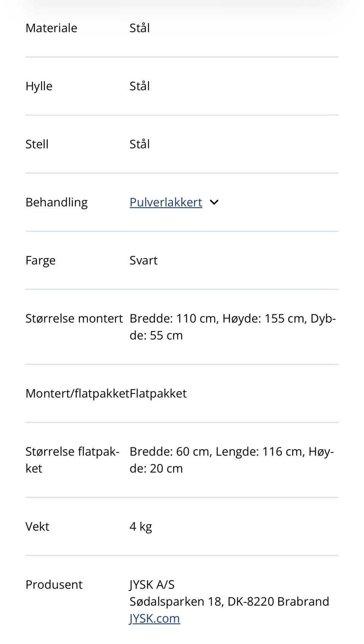The image size is (364, 644).
Task: Select the Svart color value
Action: pos(143,260)
